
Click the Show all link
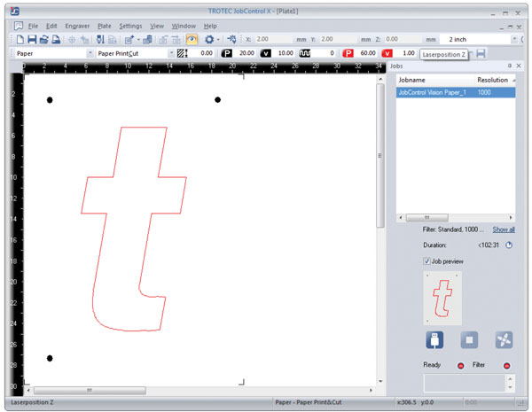pyautogui.click(x=504, y=229)
